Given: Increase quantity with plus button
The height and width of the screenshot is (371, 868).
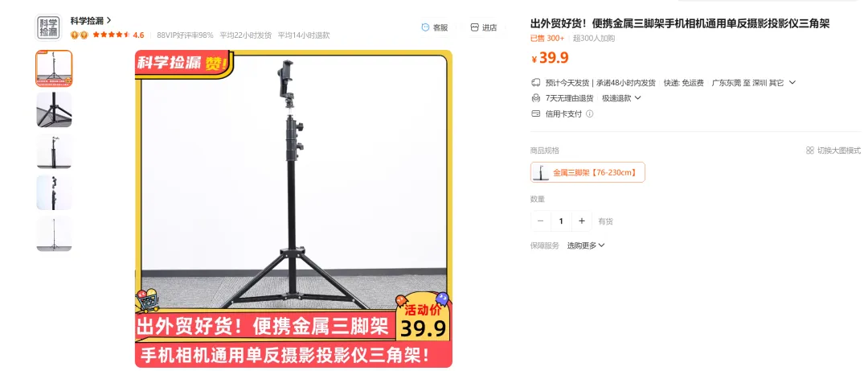Looking at the screenshot, I should [x=582, y=221].
